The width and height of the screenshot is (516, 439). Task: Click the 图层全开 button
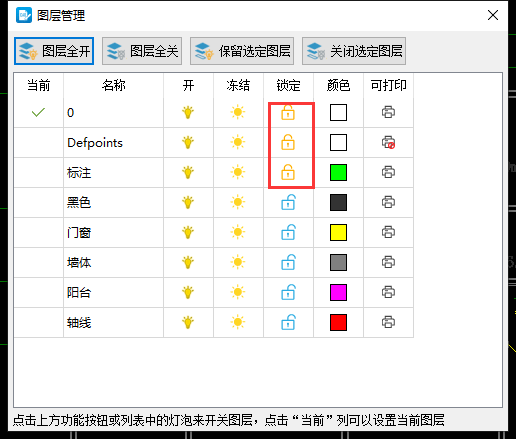tap(54, 51)
